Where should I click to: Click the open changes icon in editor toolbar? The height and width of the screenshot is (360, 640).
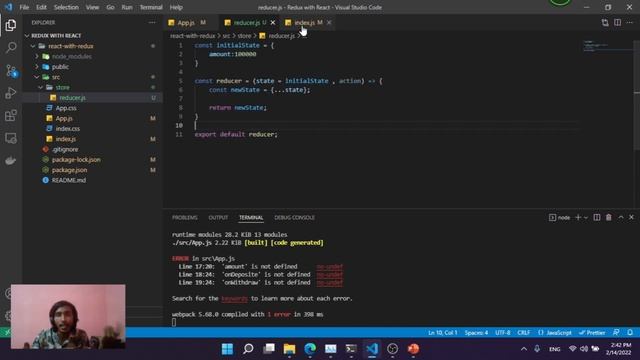click(605, 22)
